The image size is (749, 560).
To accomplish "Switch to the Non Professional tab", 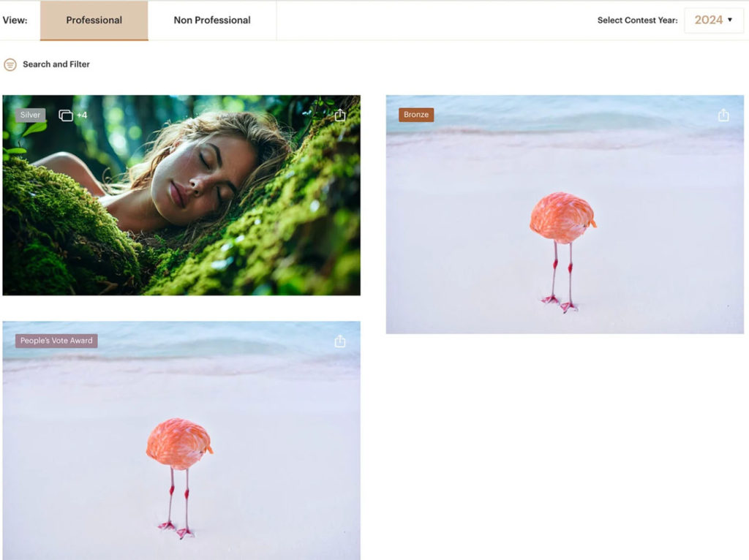I will click(x=212, y=20).
